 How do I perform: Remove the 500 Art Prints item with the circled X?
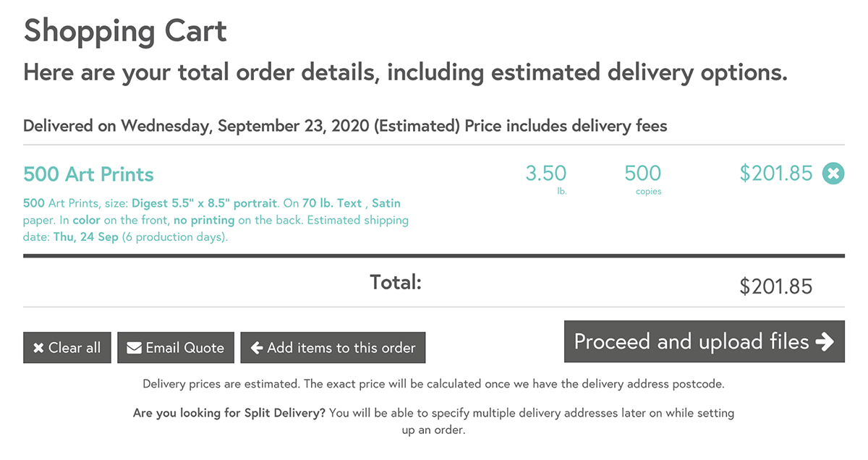[x=833, y=174]
